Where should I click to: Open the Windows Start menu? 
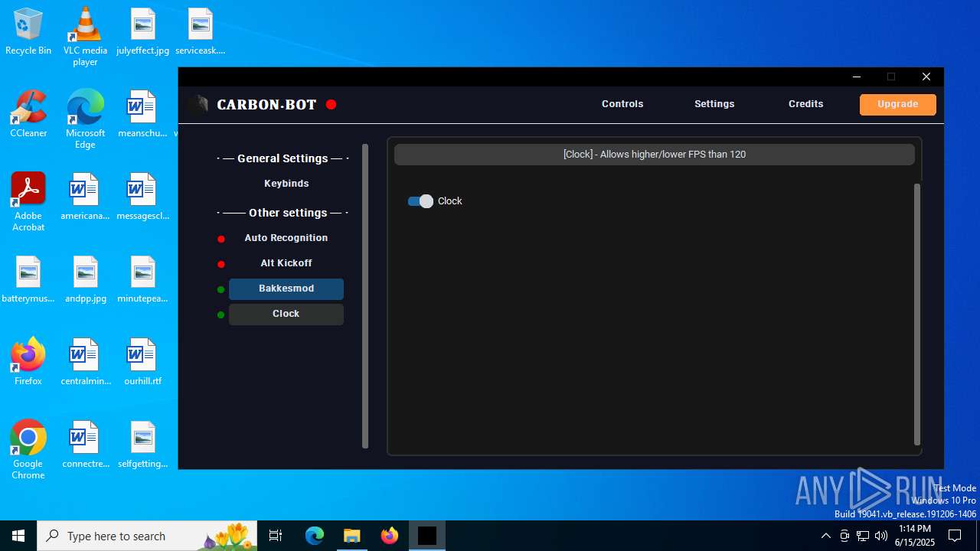pyautogui.click(x=18, y=536)
